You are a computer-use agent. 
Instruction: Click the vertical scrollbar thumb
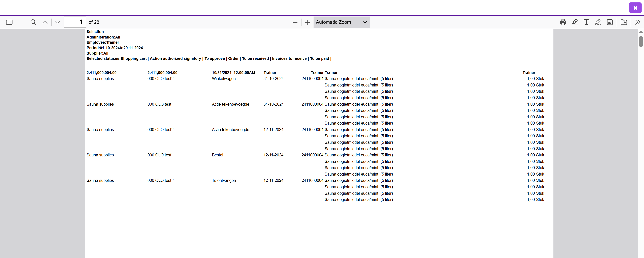(x=641, y=42)
